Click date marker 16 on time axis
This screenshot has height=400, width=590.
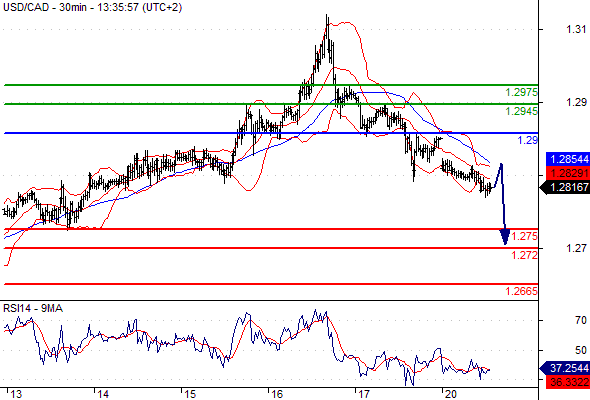point(277,394)
